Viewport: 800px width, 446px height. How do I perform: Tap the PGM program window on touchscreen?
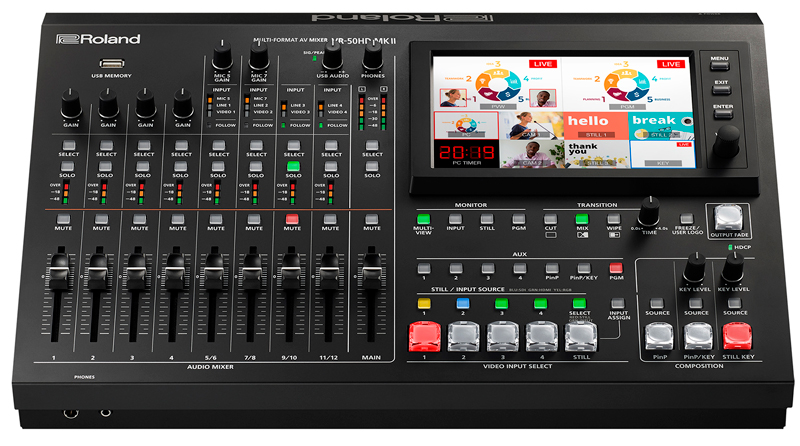(x=627, y=84)
